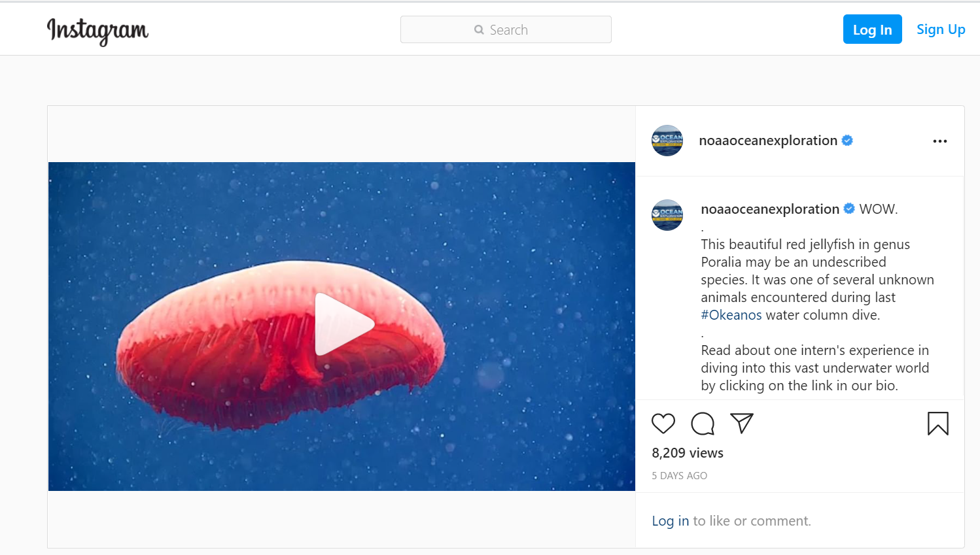Image resolution: width=980 pixels, height=555 pixels.
Task: Open the more options (three dots) menu
Action: coord(940,141)
